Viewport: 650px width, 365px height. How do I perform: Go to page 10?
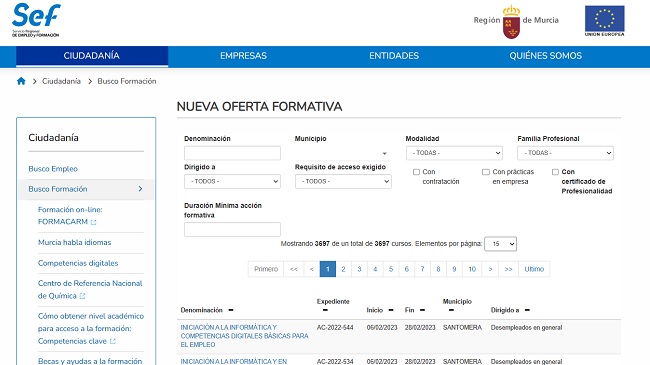click(x=472, y=269)
